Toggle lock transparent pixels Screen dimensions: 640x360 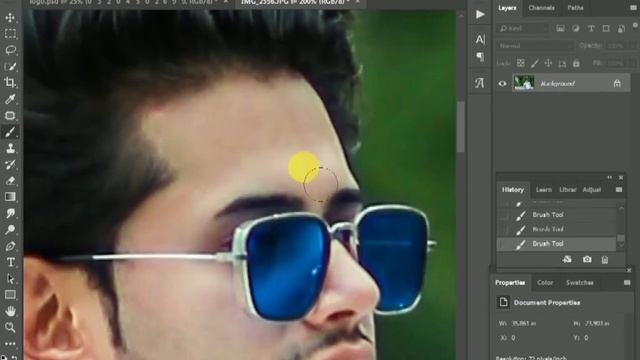click(520, 63)
